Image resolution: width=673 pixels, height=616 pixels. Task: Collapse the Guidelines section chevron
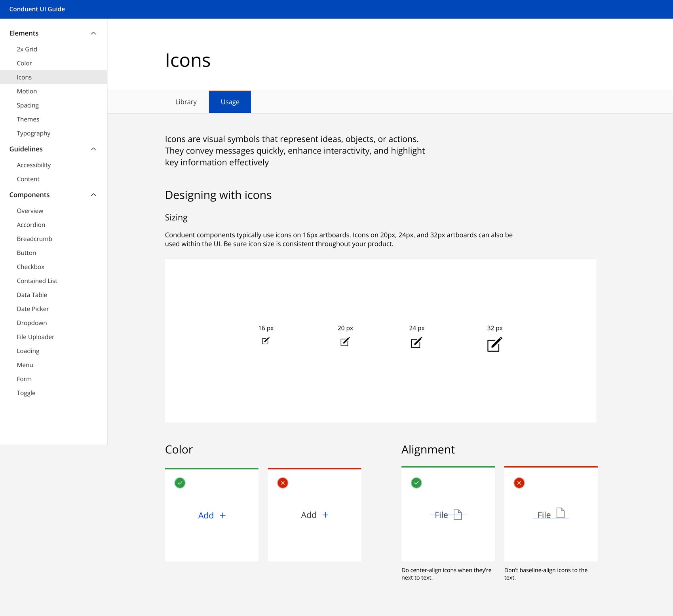point(93,149)
